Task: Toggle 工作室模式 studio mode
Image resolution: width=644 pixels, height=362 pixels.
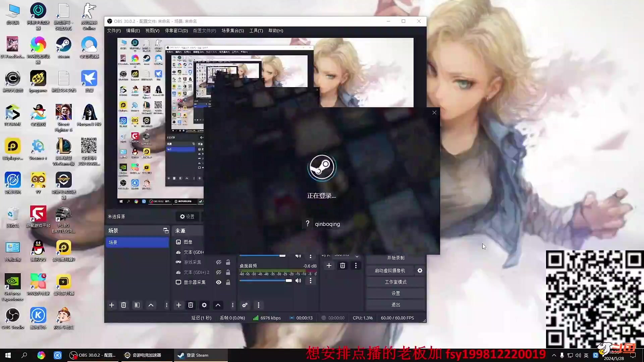Action: point(395,282)
